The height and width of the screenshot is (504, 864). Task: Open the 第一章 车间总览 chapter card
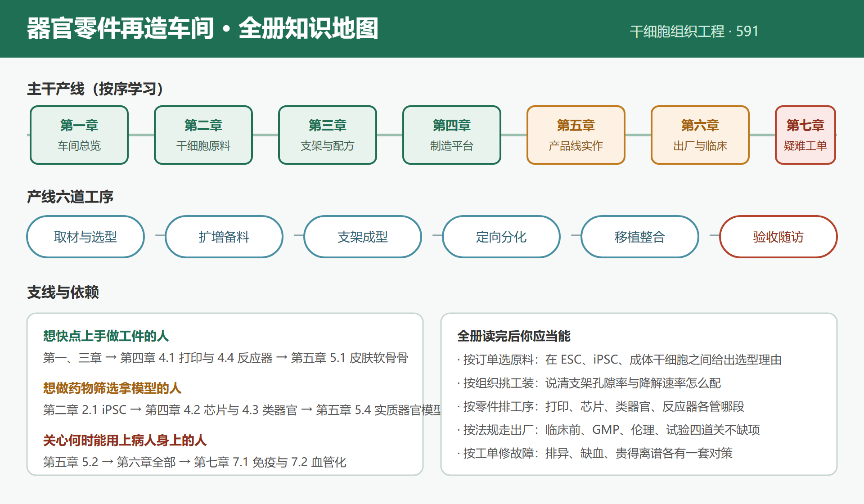click(x=79, y=135)
